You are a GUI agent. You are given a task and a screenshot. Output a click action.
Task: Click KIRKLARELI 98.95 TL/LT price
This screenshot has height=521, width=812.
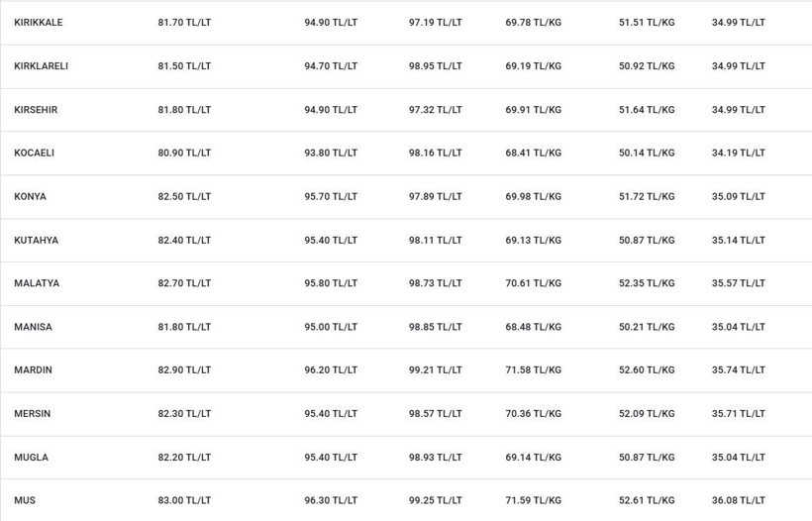tap(435, 65)
